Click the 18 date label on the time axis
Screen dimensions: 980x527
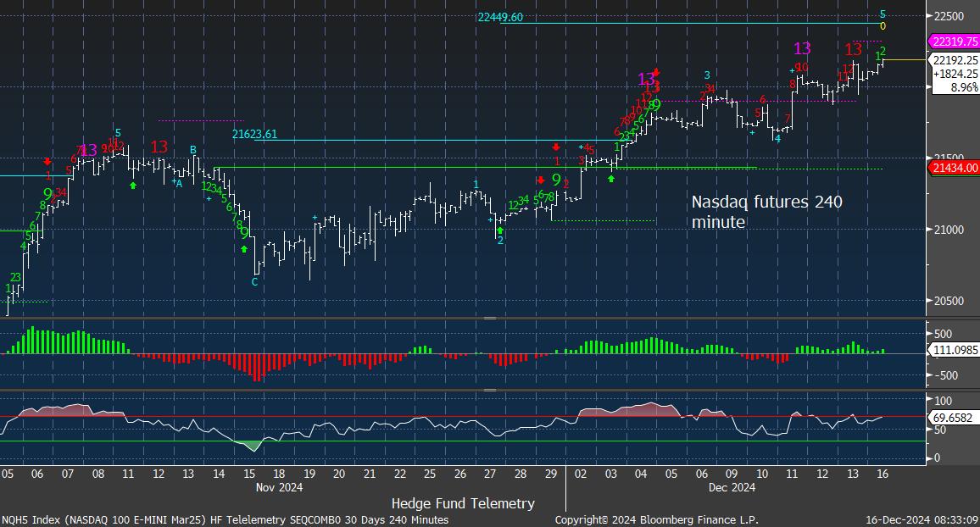pyautogui.click(x=279, y=474)
